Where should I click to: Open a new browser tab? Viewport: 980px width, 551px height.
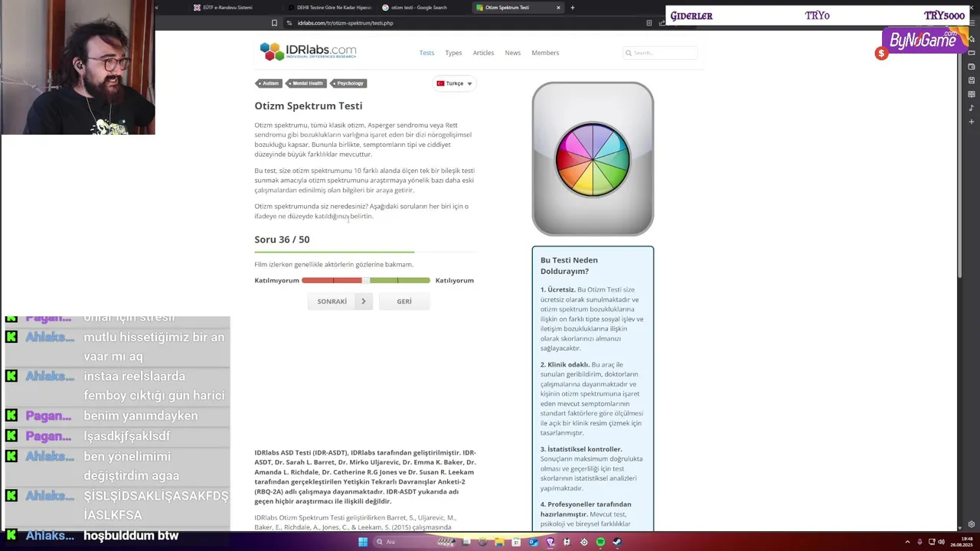572,8
